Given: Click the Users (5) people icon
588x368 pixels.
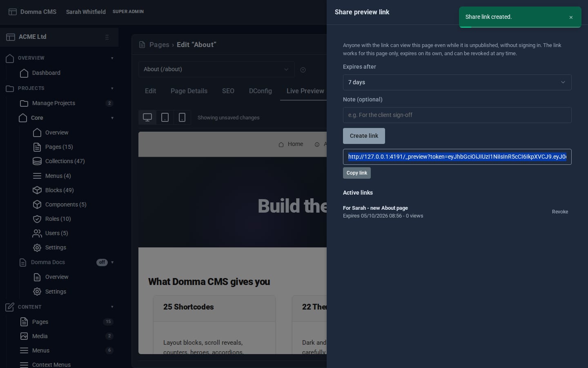Looking at the screenshot, I should pos(37,233).
